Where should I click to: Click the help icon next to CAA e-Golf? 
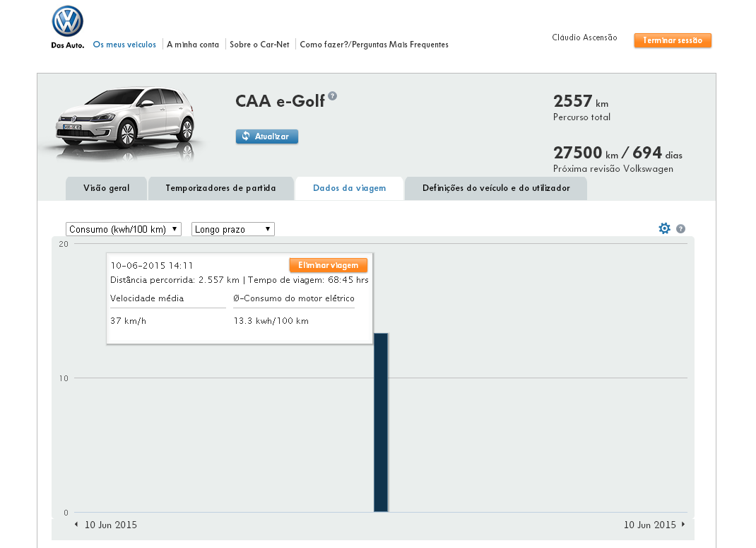[333, 96]
